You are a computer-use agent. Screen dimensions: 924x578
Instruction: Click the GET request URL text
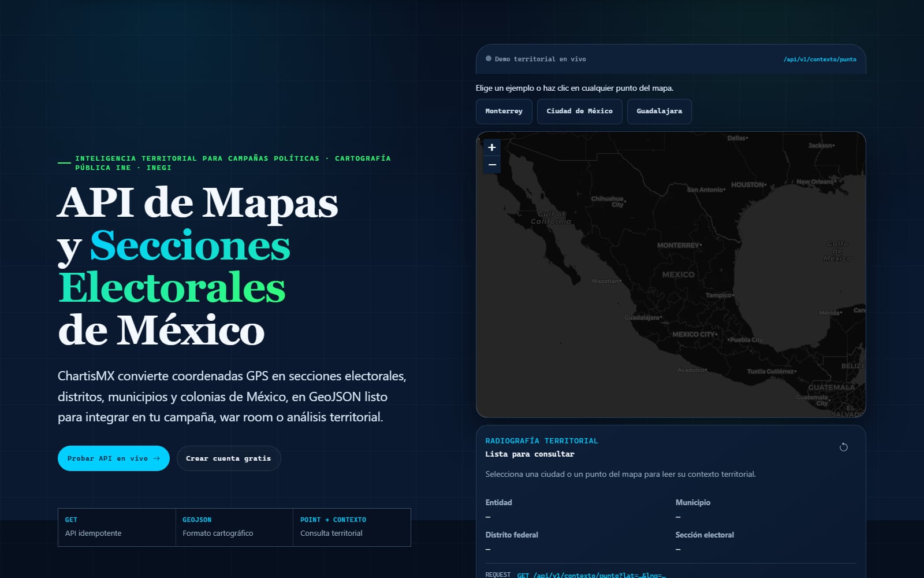[591, 575]
